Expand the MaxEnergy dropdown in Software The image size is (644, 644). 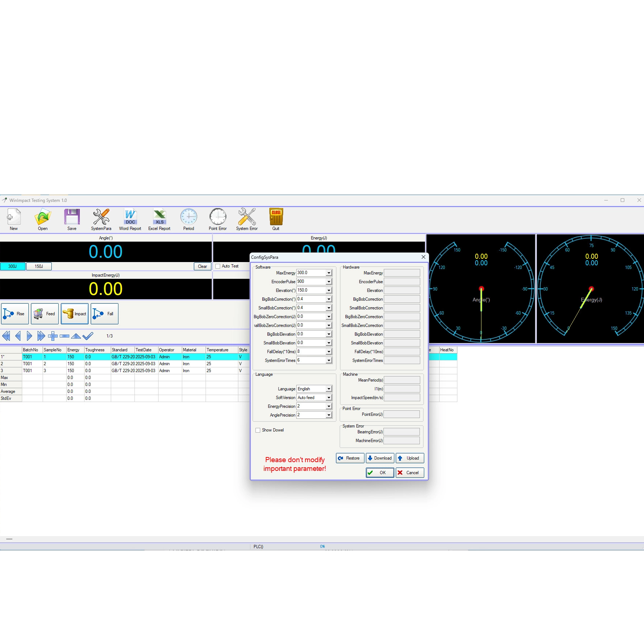click(x=329, y=273)
